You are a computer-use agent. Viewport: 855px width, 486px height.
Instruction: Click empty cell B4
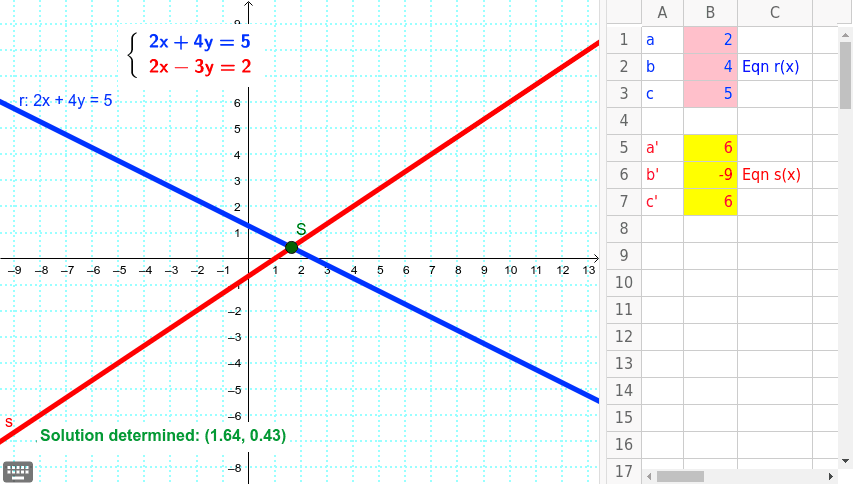point(711,121)
